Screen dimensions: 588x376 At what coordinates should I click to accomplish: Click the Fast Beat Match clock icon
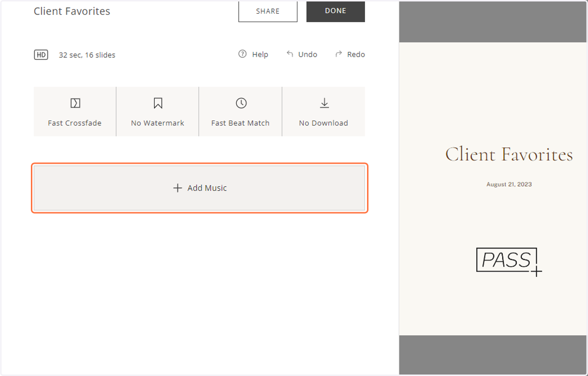[241, 103]
